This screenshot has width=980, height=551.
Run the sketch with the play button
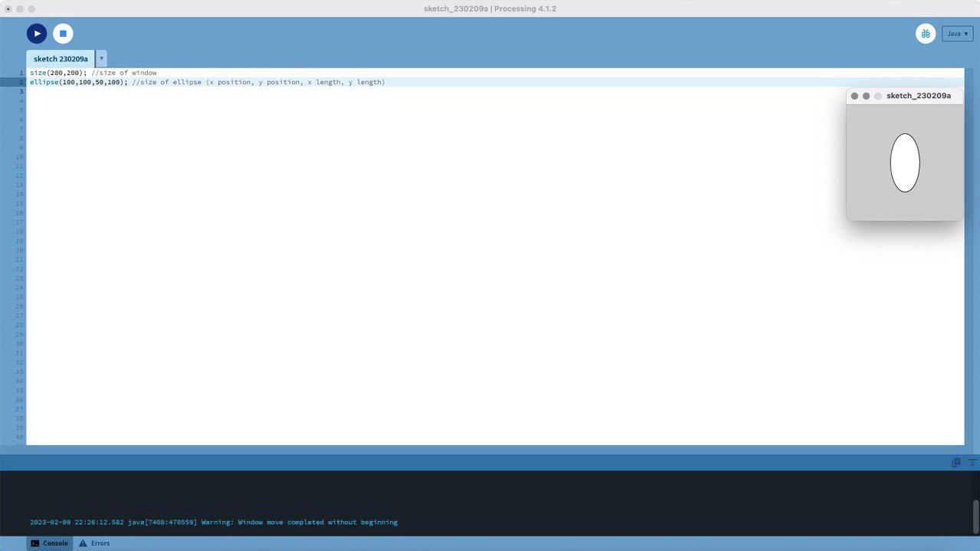pos(37,34)
